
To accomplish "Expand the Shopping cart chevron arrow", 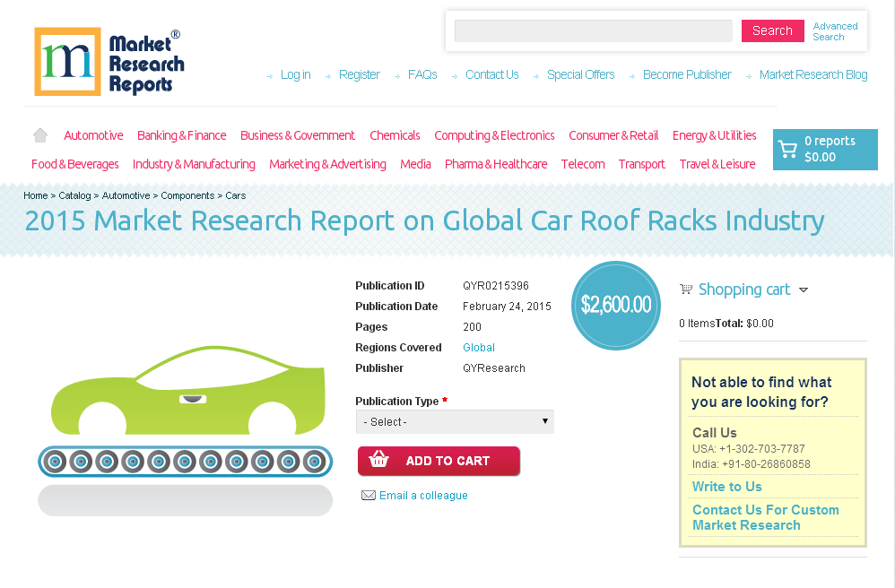I will [x=804, y=290].
